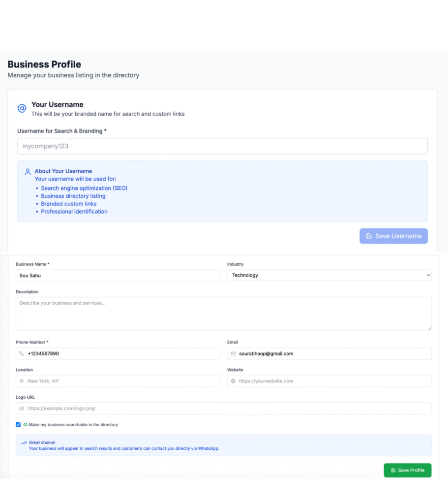Click the user icon in About Your Username
448x504 pixels.
[28, 172]
